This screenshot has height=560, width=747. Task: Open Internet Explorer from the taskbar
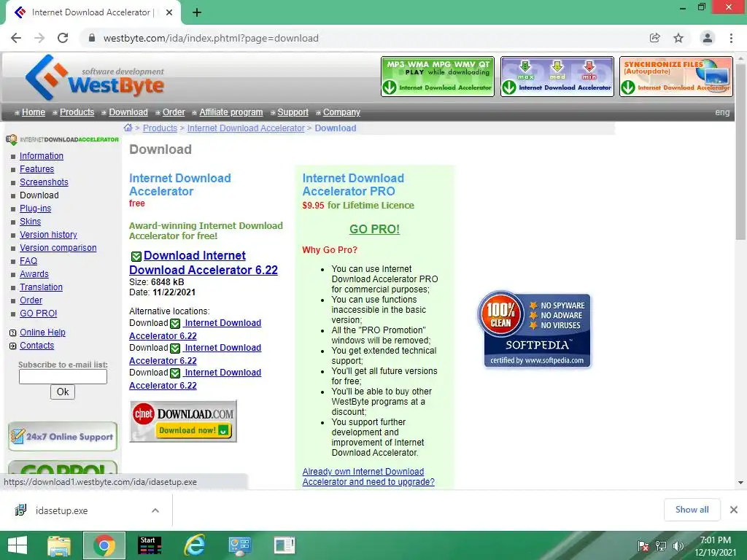195,545
